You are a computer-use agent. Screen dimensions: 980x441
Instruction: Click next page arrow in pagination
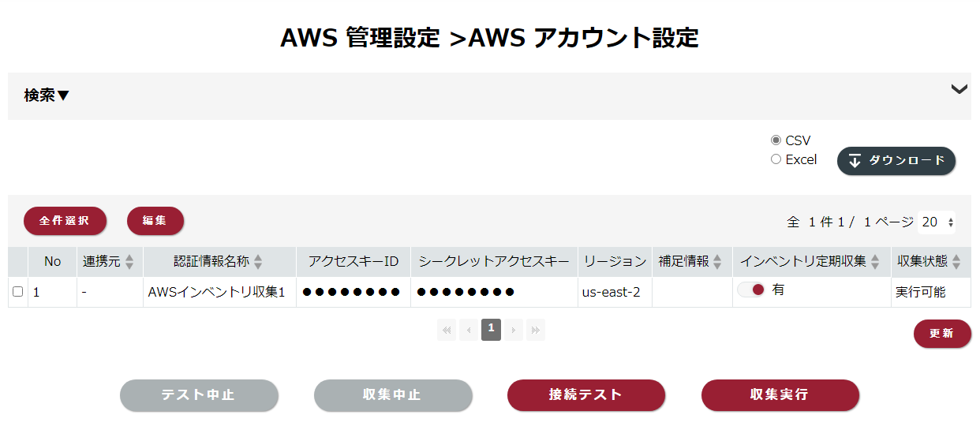point(514,330)
